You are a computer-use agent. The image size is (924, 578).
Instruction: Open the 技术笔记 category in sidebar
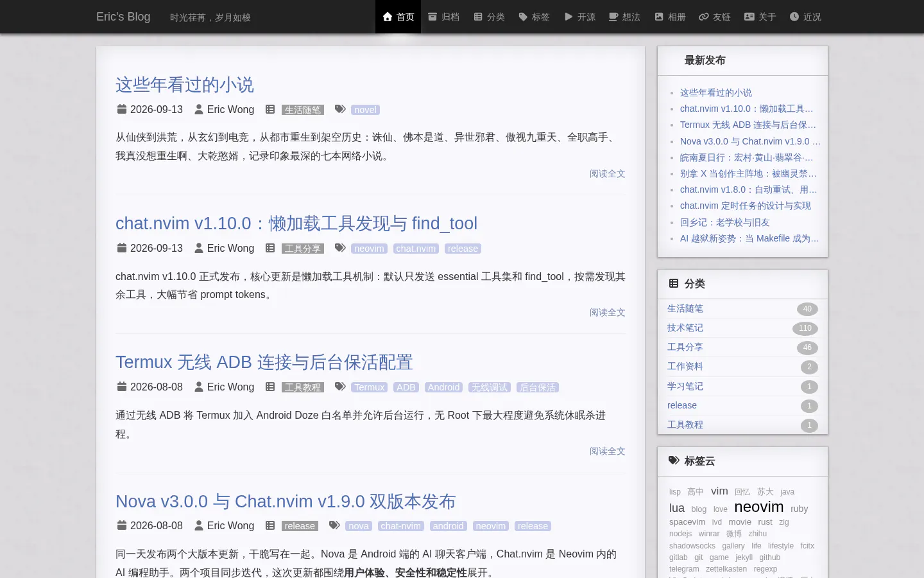[685, 328]
